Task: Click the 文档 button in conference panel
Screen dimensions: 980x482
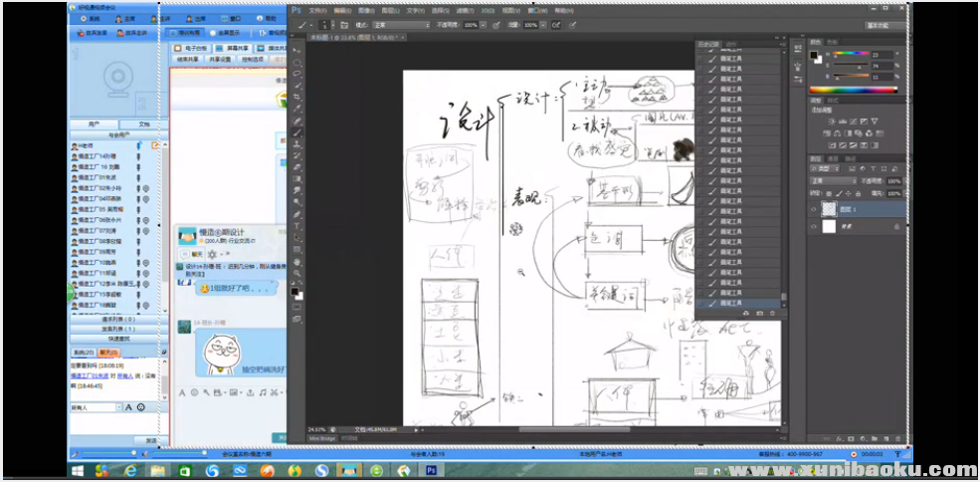Action: (x=143, y=124)
